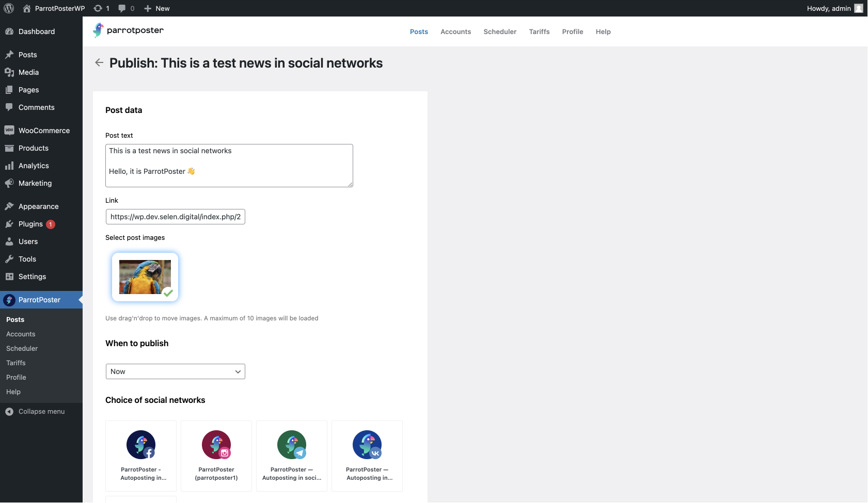Open the Help tab in ParrotPoster header

tap(603, 31)
